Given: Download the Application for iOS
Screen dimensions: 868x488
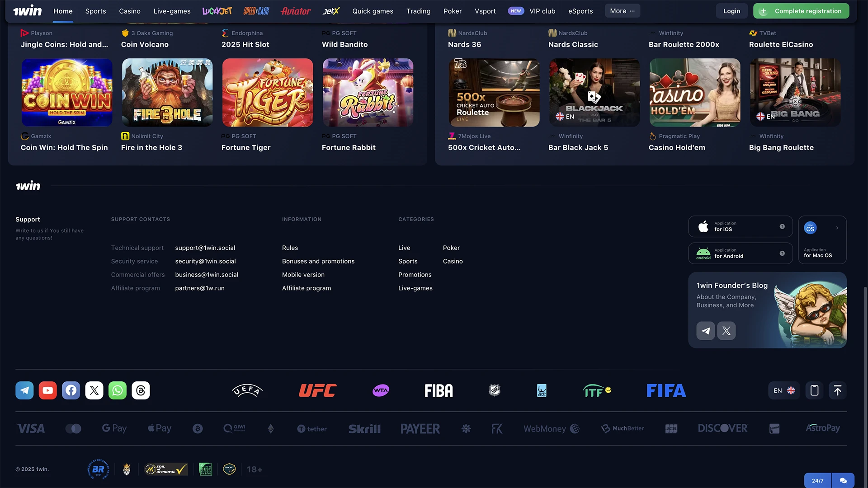Looking at the screenshot, I should [741, 226].
